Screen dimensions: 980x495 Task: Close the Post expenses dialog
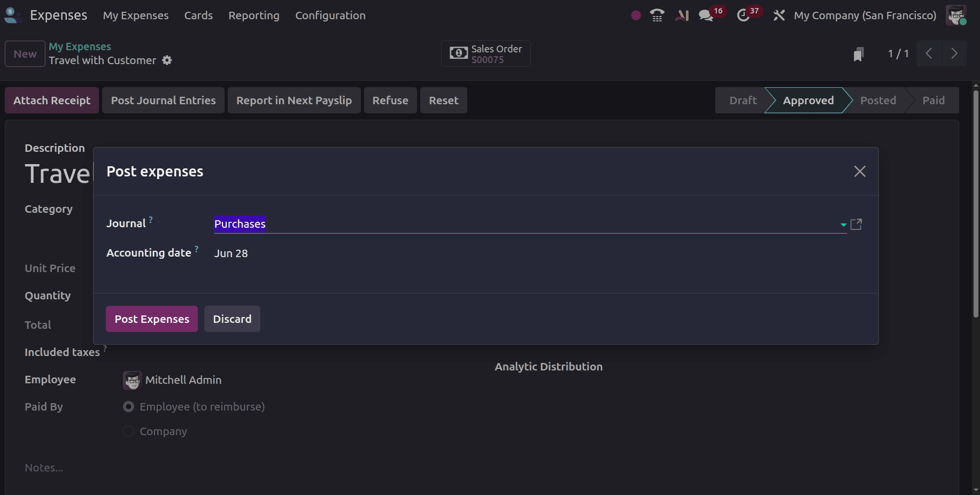pos(860,172)
